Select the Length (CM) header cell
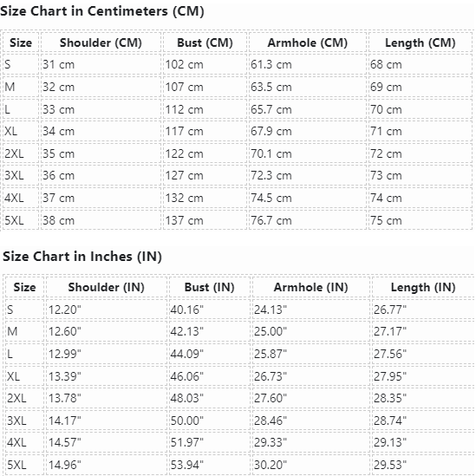The image size is (476, 476). pos(421,42)
